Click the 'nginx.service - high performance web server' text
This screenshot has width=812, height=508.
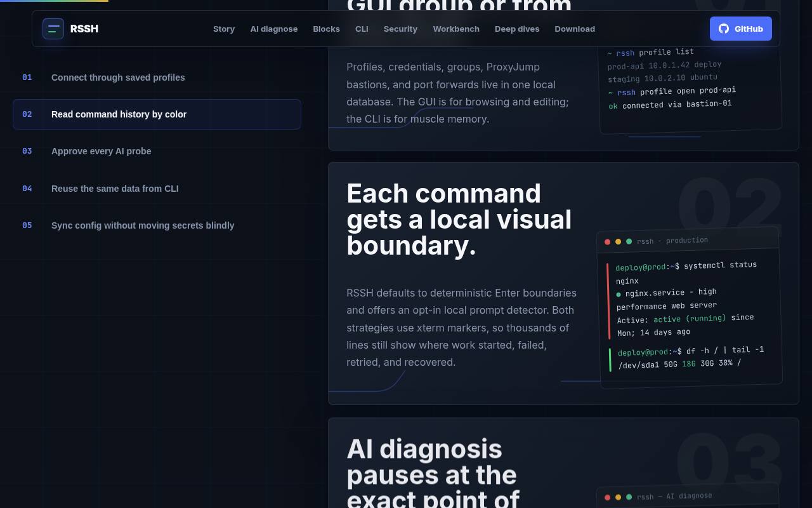[667, 298]
